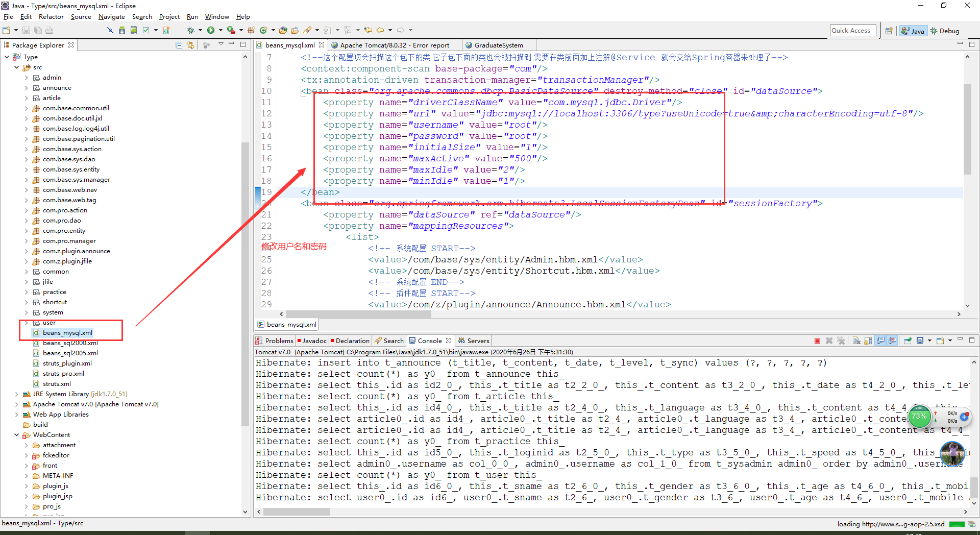The width and height of the screenshot is (980, 535).
Task: Click editor vertical scrollbar thumb
Action: click(x=967, y=129)
